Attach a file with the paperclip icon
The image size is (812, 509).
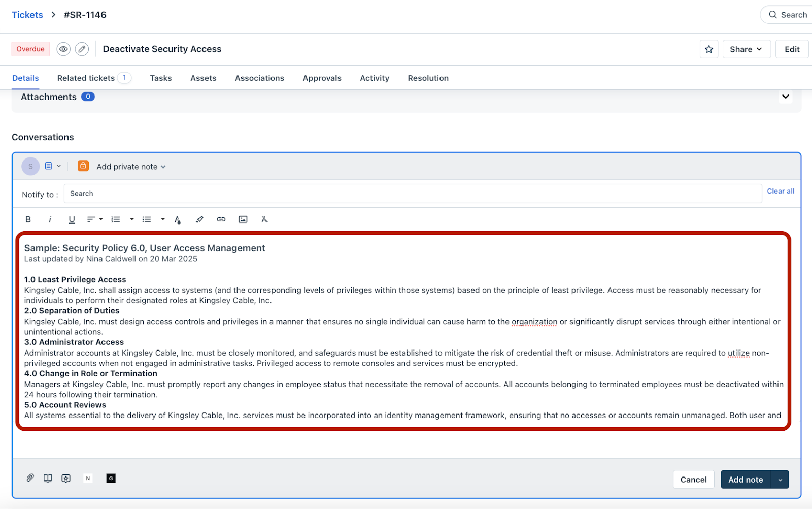tap(30, 478)
